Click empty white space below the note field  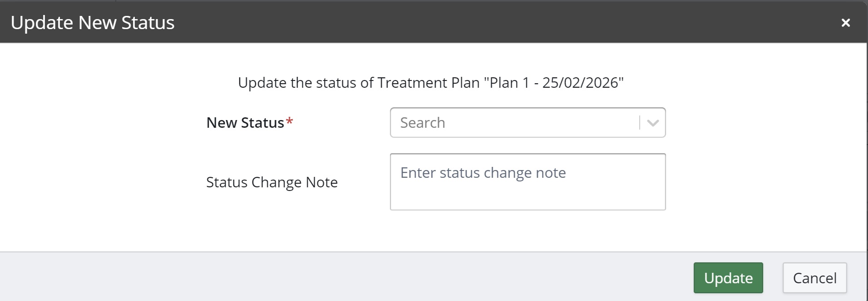(528, 231)
